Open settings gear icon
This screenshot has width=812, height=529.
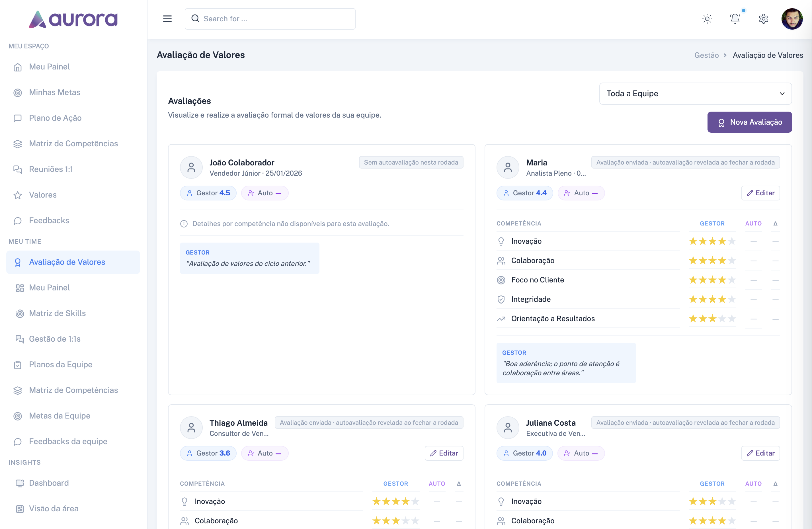(x=764, y=19)
